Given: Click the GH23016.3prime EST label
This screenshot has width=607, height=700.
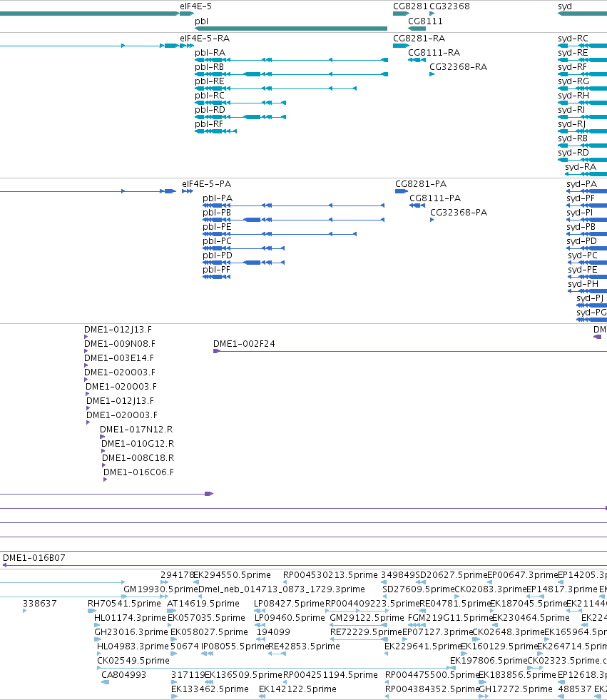Looking at the screenshot, I should point(131,632).
